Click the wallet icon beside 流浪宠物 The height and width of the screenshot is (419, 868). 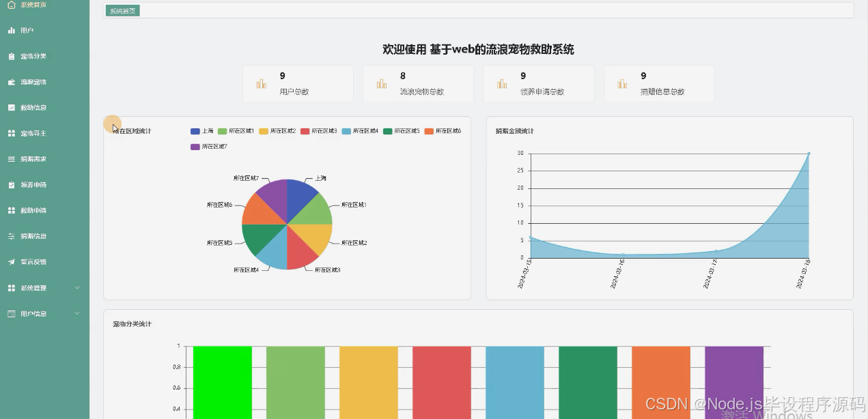click(x=11, y=82)
